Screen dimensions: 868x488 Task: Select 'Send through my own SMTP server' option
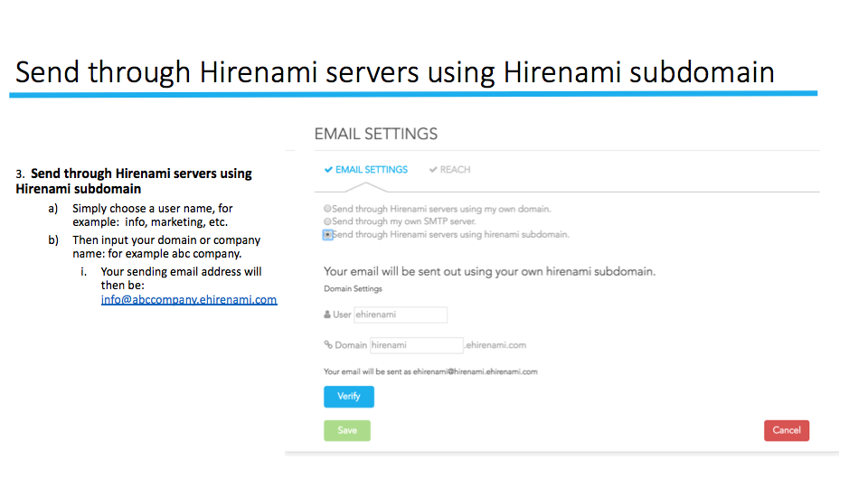click(327, 221)
